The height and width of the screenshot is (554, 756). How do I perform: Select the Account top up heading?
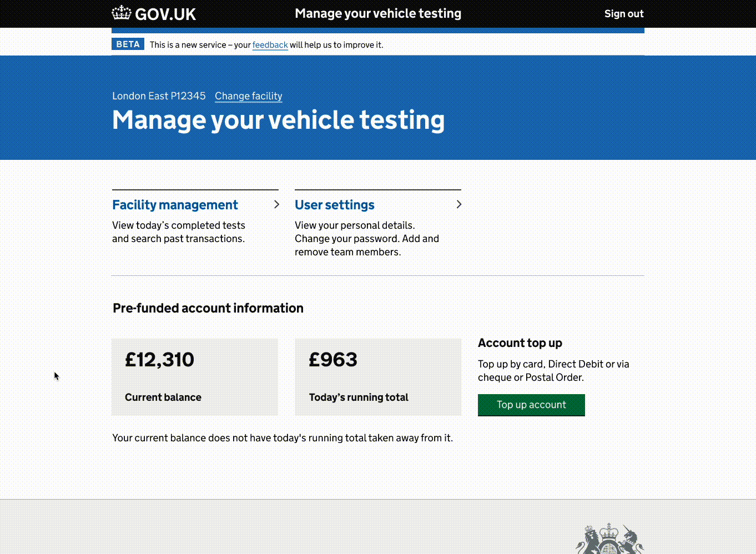pos(520,343)
